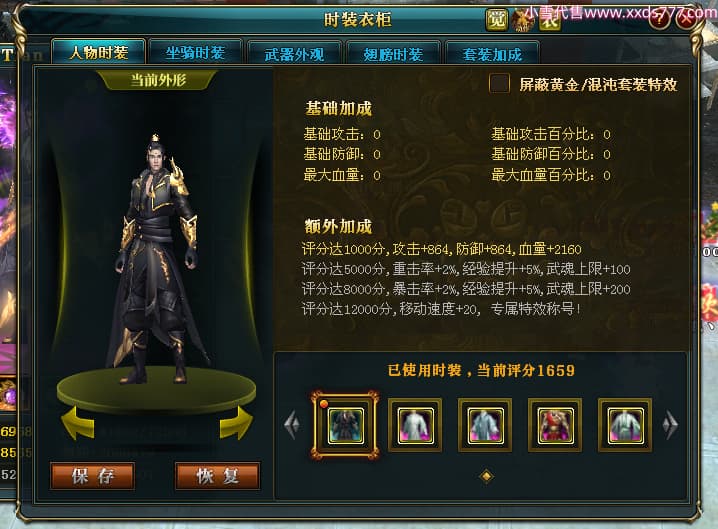Click the 保存 button
This screenshot has width=718, height=529.
point(92,476)
